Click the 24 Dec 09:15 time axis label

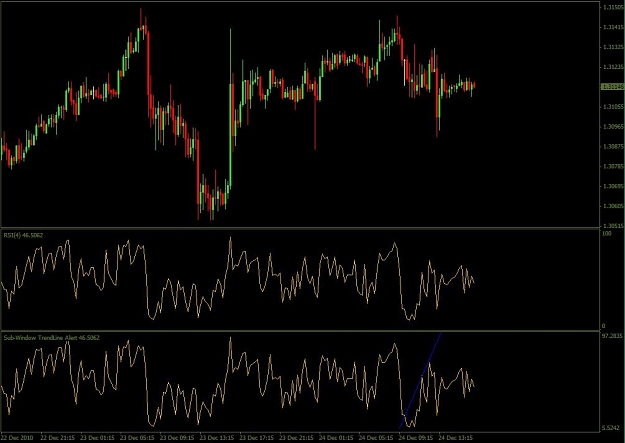416,438
